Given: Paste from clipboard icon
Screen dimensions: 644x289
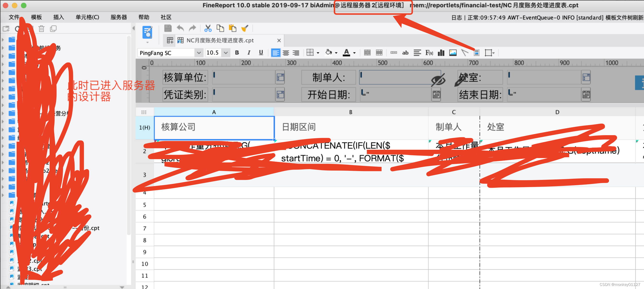Looking at the screenshot, I should pos(232,28).
